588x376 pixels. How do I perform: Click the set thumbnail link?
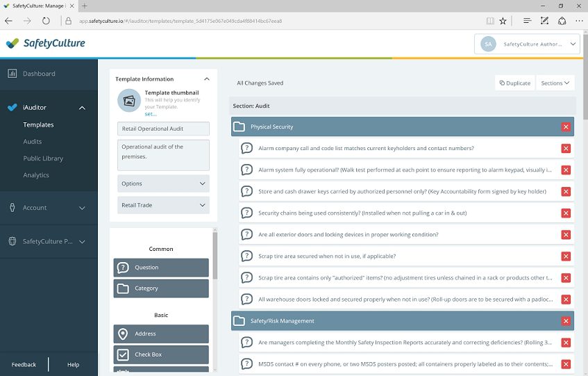point(151,114)
